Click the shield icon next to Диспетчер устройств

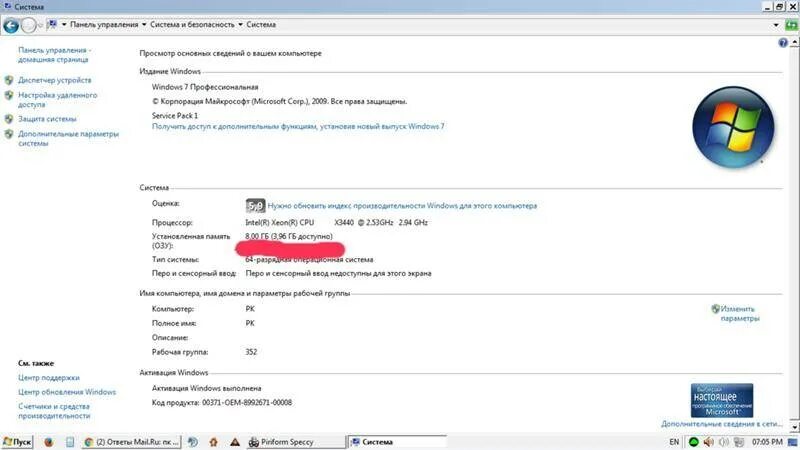(x=9, y=80)
